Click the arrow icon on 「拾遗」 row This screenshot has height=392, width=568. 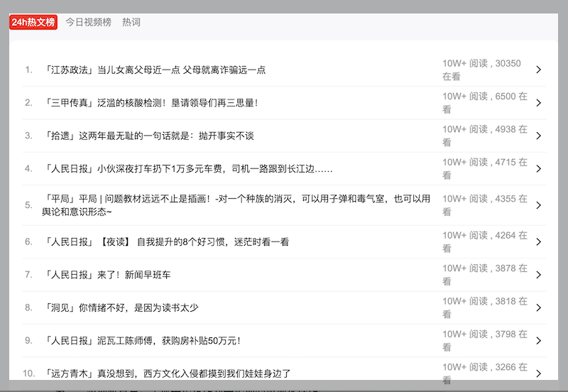[538, 136]
